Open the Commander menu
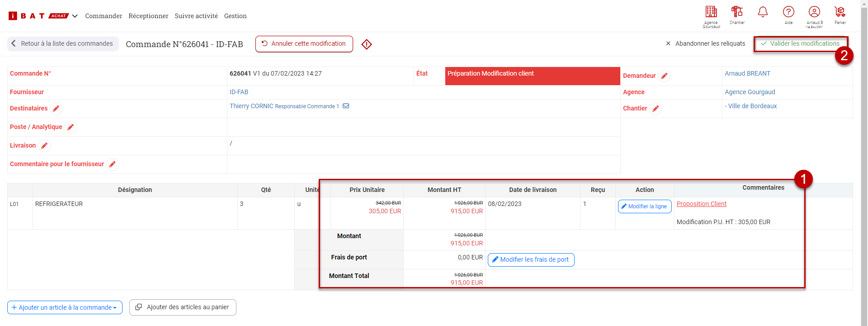868x326 pixels. tap(104, 16)
